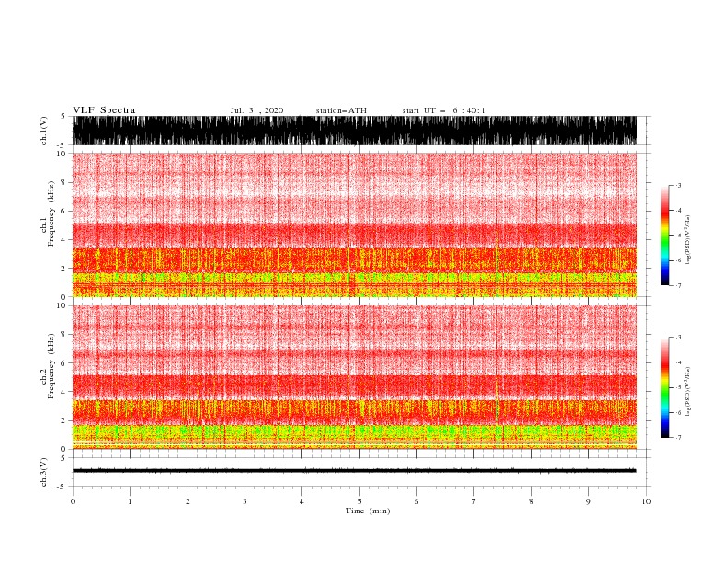The image size is (728, 563).
Task: Click the "-5" tick on ch.3(V) axis
Action: 63,487
